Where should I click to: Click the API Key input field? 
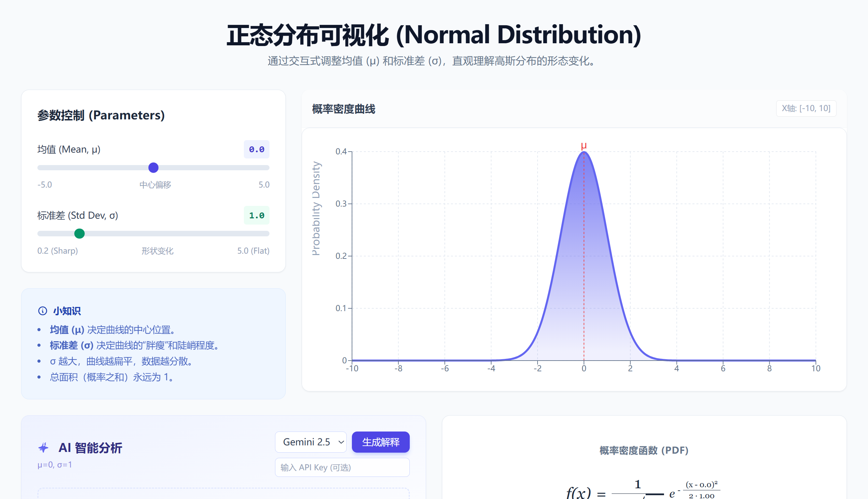click(x=342, y=467)
